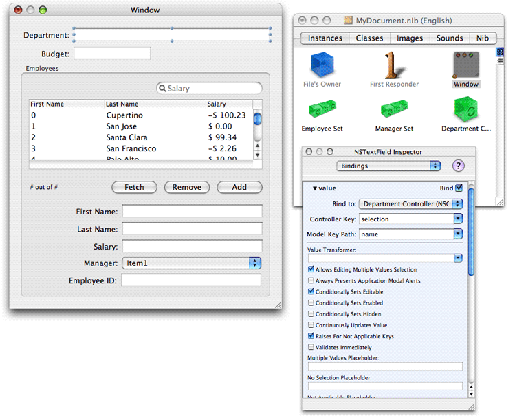
Task: Select the Window instance icon
Action: pyautogui.click(x=465, y=65)
